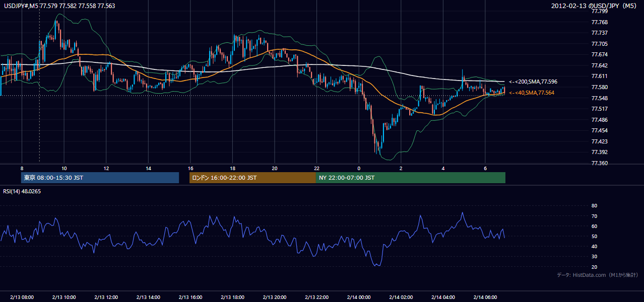Select the 2/13 18:00 time label
This screenshot has width=644, height=302.
coord(232,297)
